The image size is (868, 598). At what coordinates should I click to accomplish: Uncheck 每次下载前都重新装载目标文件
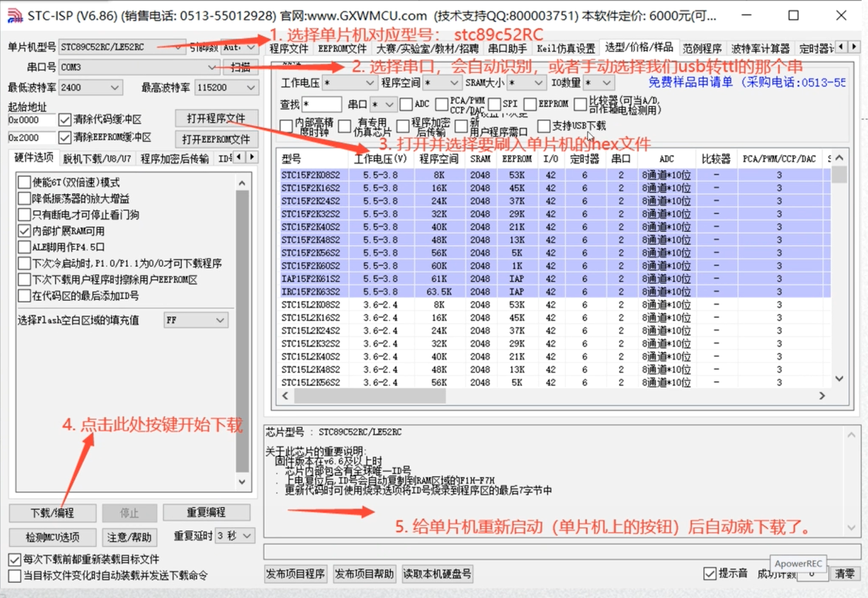[15, 559]
